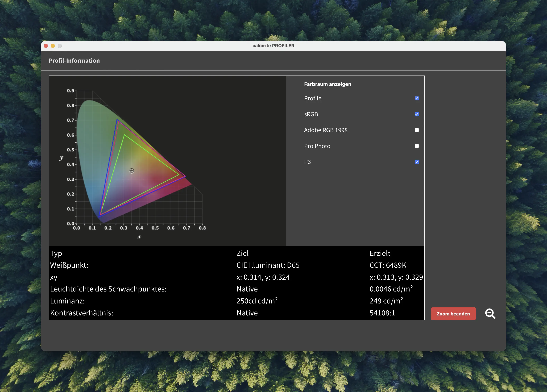Select the Profil-Information header
Viewport: 547px width, 392px height.
click(74, 61)
